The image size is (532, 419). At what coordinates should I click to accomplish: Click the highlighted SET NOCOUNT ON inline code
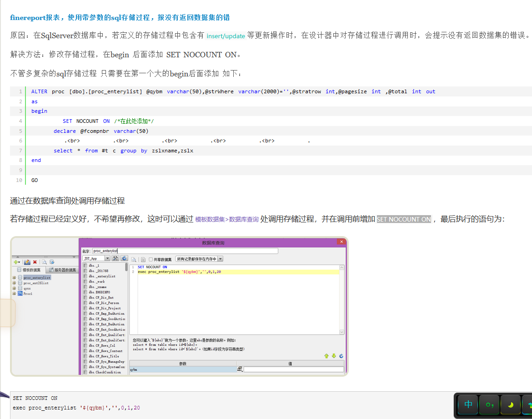404,219
